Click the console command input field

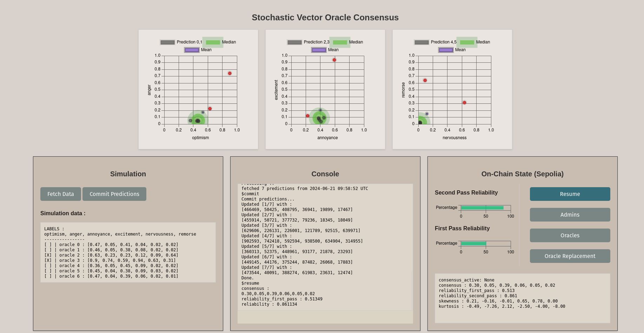325,317
